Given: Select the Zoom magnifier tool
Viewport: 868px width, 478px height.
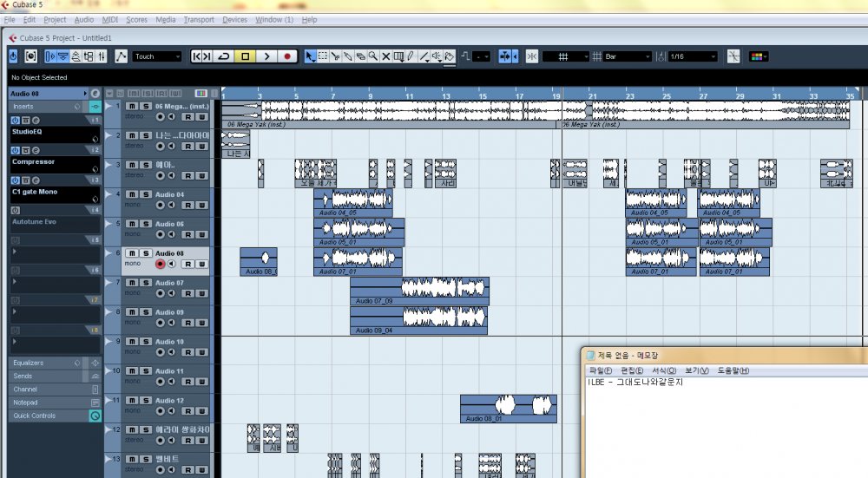Looking at the screenshot, I should coord(373,56).
